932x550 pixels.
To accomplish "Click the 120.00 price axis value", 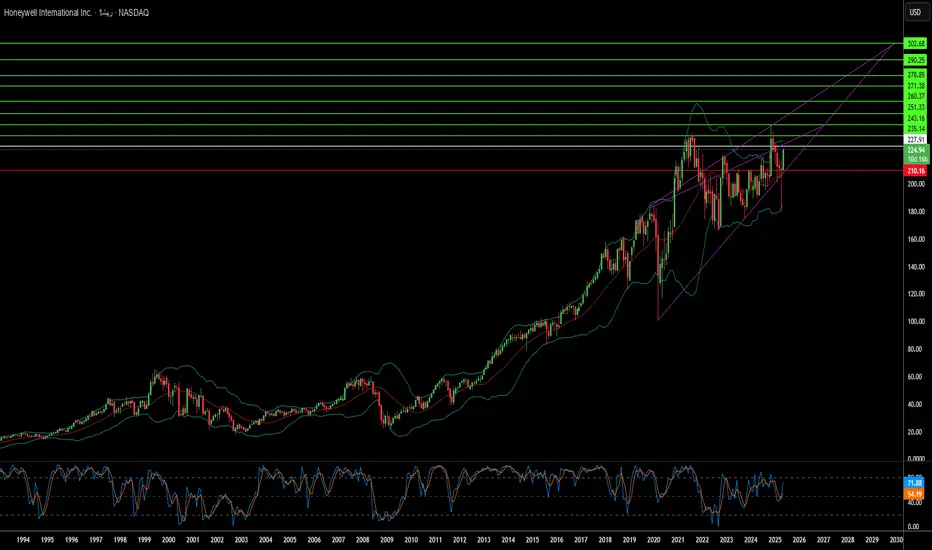I will coord(915,294).
